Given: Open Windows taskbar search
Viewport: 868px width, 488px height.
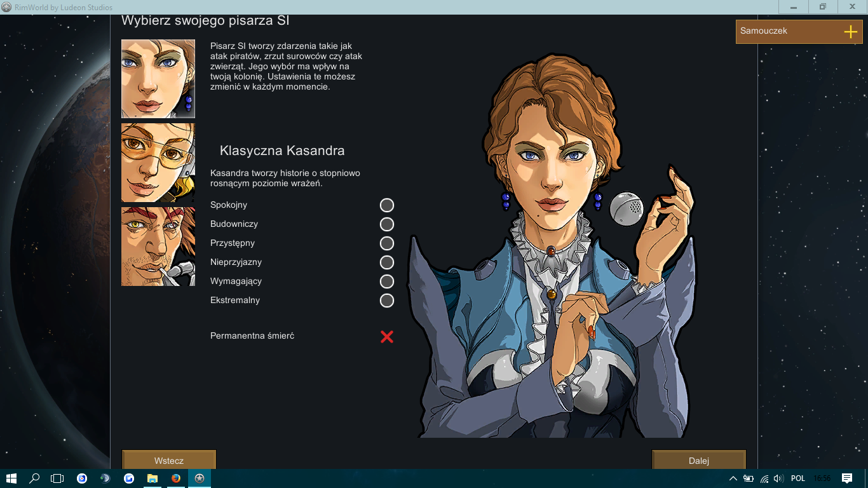Looking at the screenshot, I should coord(35,478).
